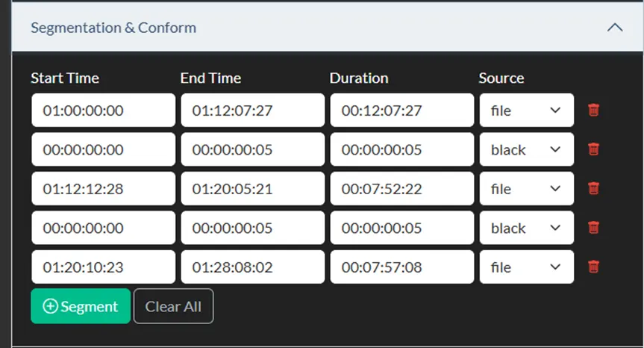Remove the segment starting at 01:20:10:23
644x348 pixels.
pos(594,266)
